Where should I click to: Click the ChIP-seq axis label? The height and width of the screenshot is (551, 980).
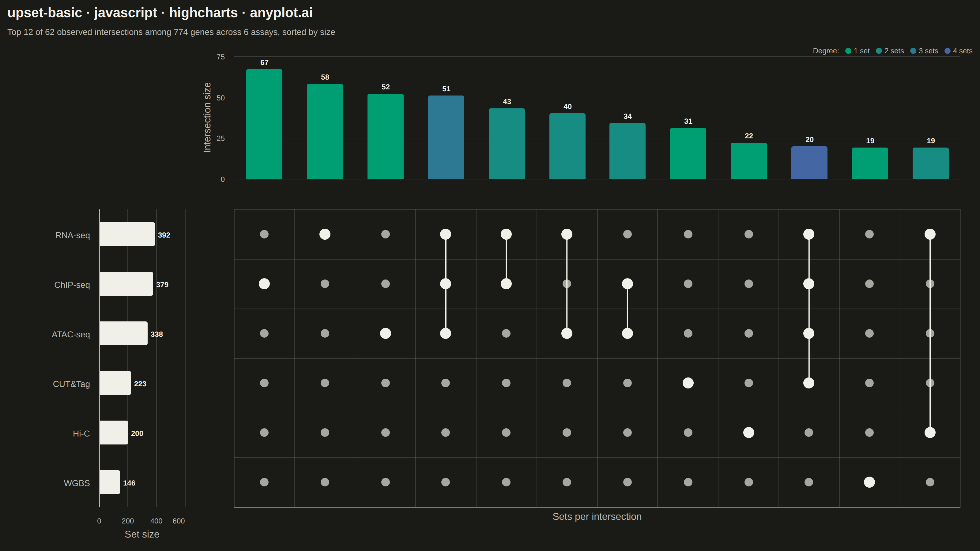point(72,285)
